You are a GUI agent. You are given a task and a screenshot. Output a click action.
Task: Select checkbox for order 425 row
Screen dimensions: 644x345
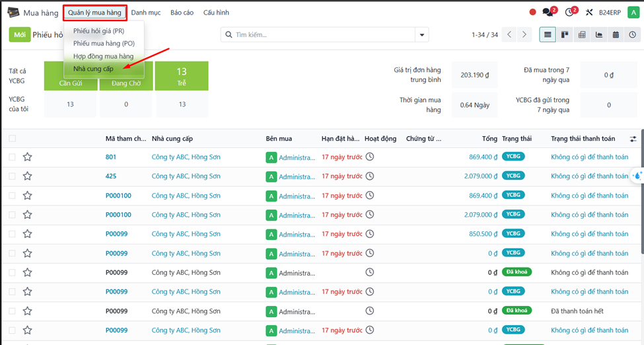13,176
